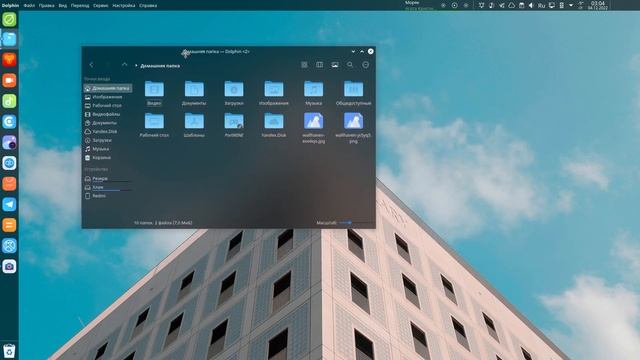The height and width of the screenshot is (360, 640).
Task: Select the wallhaven jpg image file
Action: coord(313,128)
